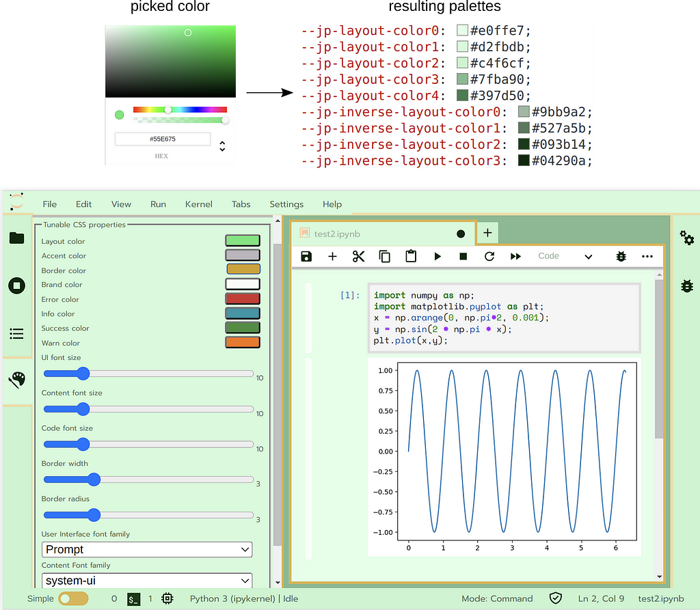Paste cell from clipboard
The width and height of the screenshot is (700, 610).
point(411,256)
